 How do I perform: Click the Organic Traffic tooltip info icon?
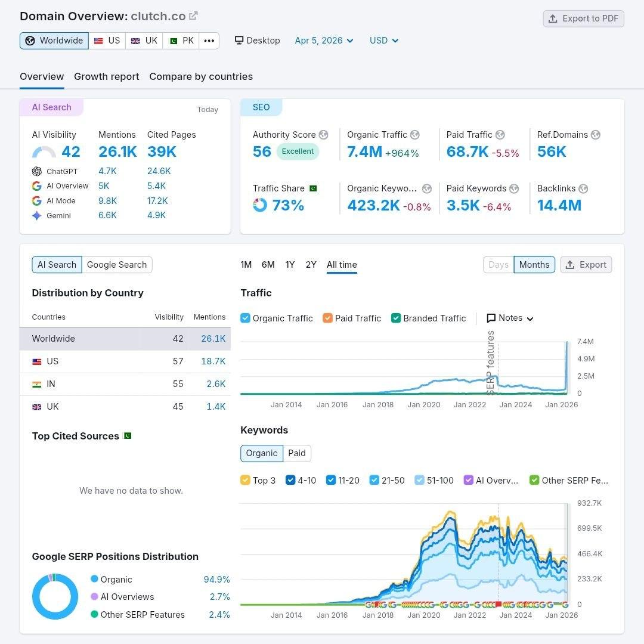coord(415,135)
